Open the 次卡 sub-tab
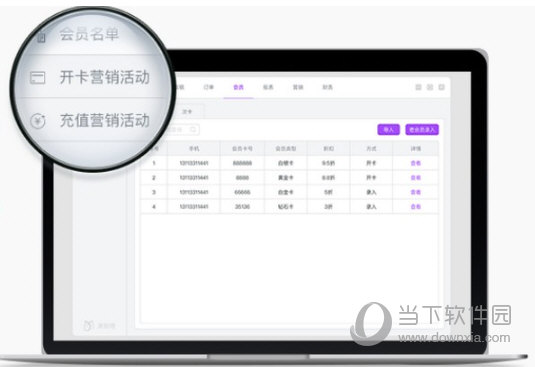This screenshot has width=535, height=367. [x=187, y=112]
